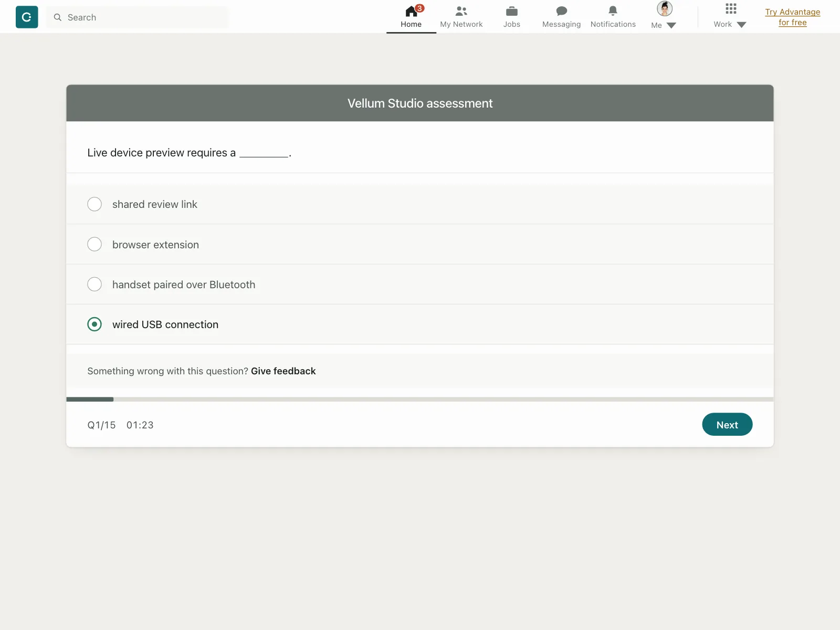Click the Work apps grid icon
The image size is (840, 630).
coord(731,8)
